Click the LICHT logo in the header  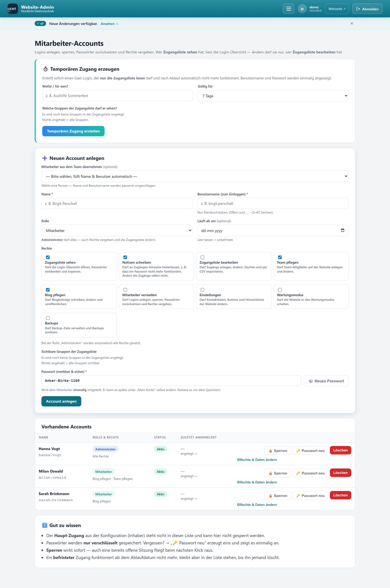point(13,9)
